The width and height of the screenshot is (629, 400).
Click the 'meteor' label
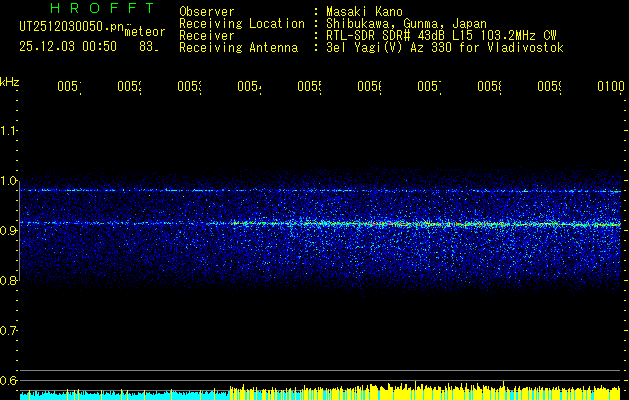[145, 32]
